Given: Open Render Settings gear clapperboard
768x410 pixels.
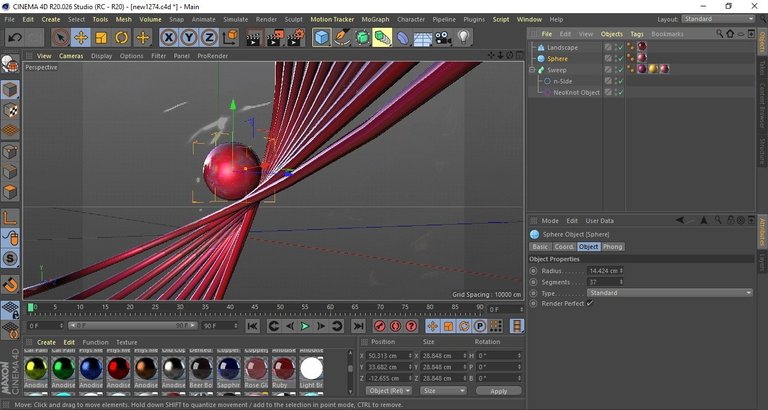Looking at the screenshot, I should click(x=296, y=38).
